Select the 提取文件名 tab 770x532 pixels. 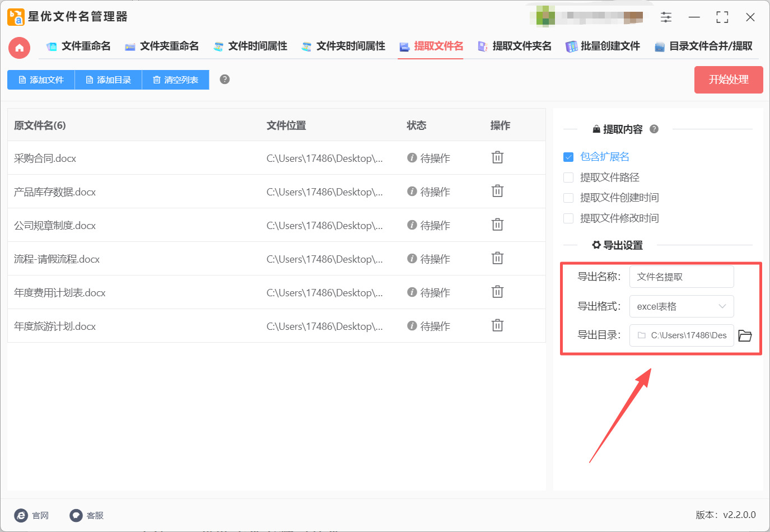(431, 46)
